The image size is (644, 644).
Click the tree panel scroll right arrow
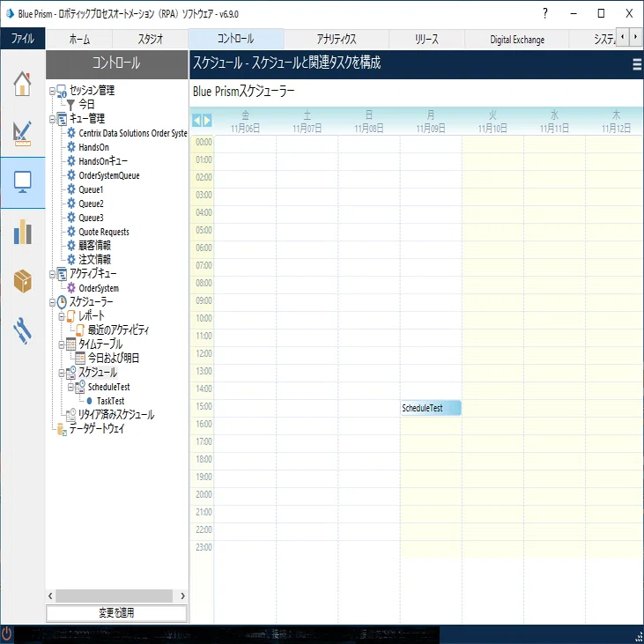coord(182,596)
